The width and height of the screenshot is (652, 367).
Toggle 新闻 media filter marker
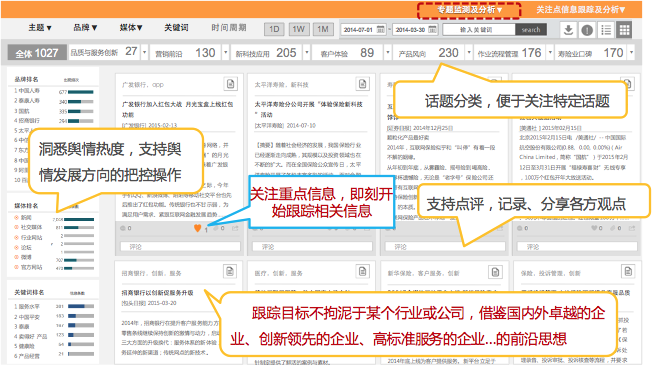coord(16,217)
